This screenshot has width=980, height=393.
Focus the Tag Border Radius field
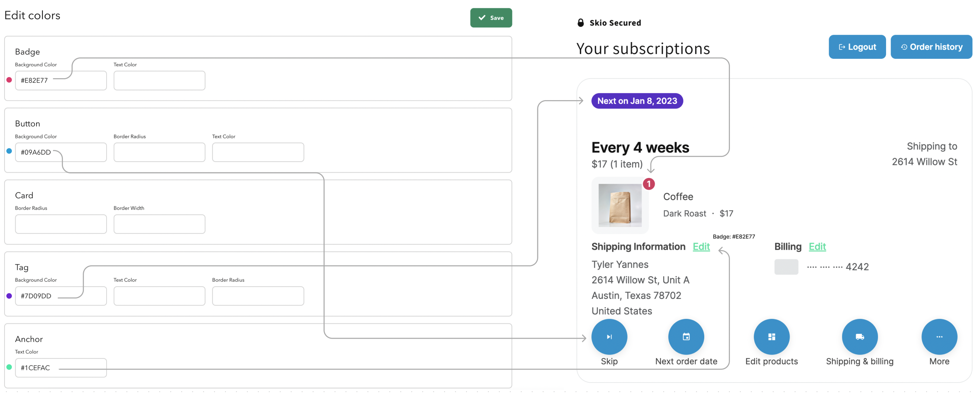pos(258,296)
